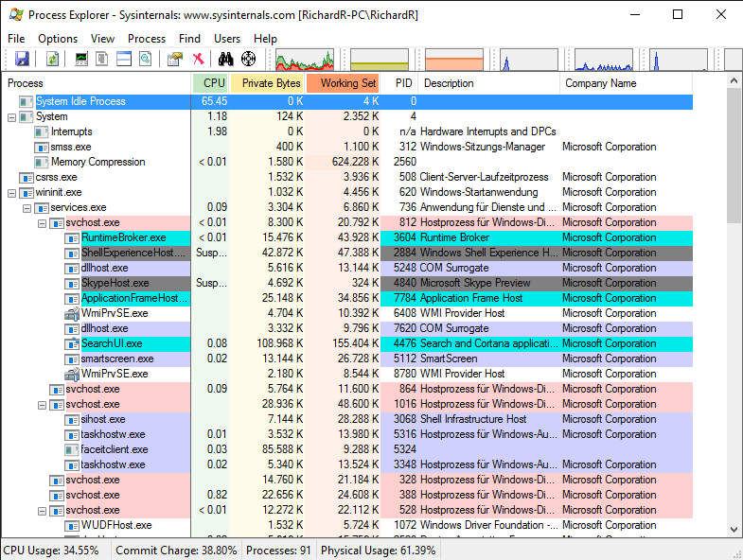Image resolution: width=743 pixels, height=560 pixels.
Task: Select the dllhost.exe row with PID 5248
Action: (x=347, y=268)
